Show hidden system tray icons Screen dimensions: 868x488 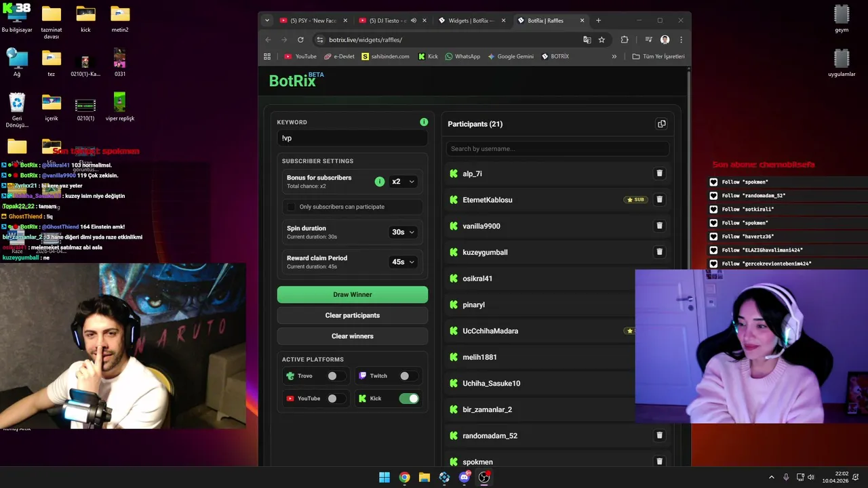[771, 477]
